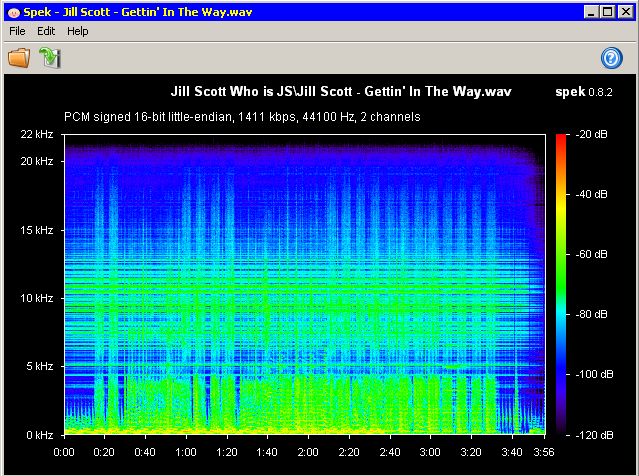This screenshot has width=639, height=476.
Task: Click the '5 kHz' frequency label
Action: pos(40,366)
